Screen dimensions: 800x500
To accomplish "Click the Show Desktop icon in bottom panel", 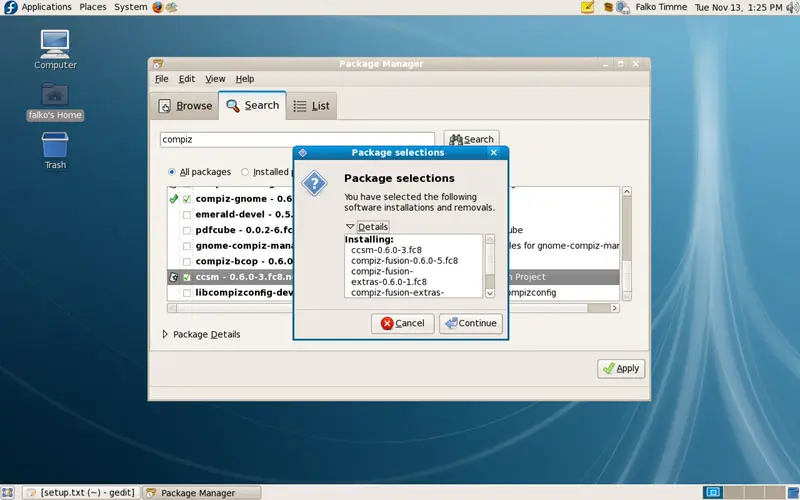I will [x=8, y=492].
